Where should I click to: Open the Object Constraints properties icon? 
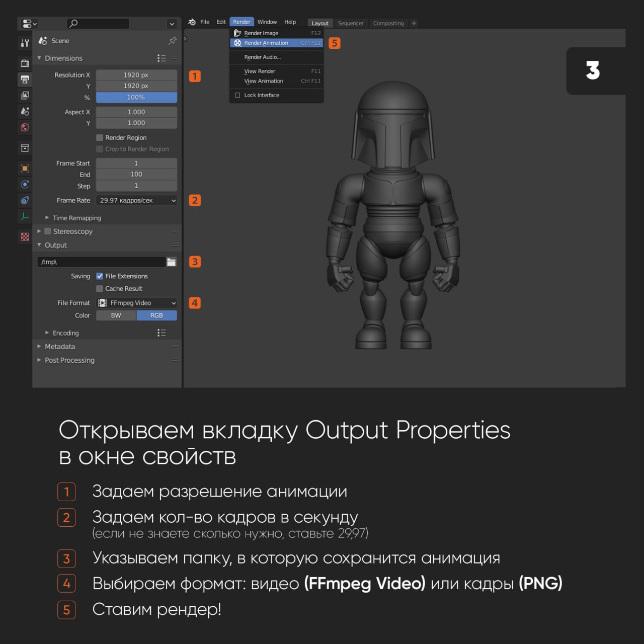(25, 201)
